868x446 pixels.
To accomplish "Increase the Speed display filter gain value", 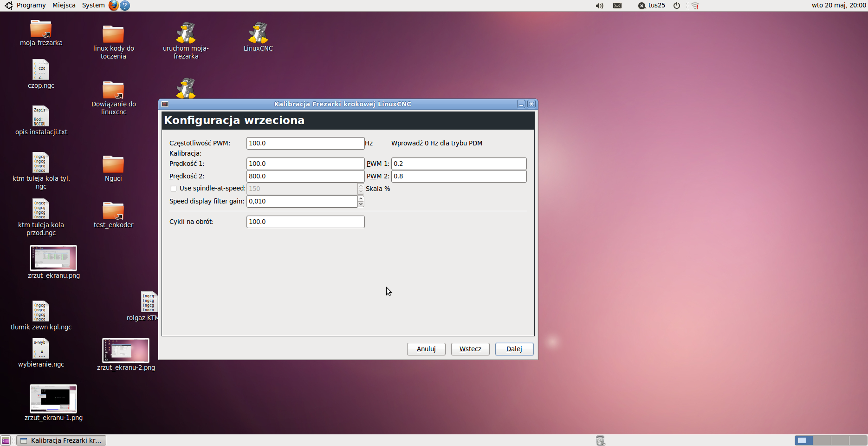I will (x=361, y=198).
